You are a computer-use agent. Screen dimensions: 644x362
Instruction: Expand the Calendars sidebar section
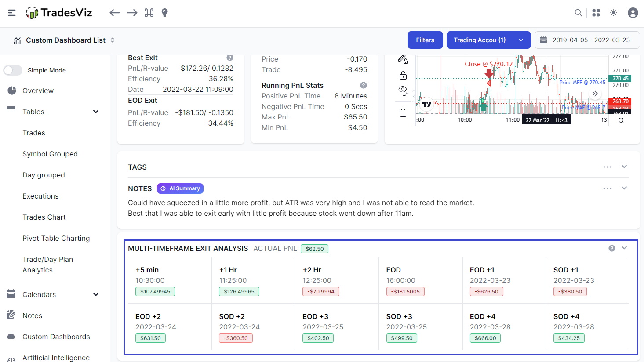tap(96, 294)
